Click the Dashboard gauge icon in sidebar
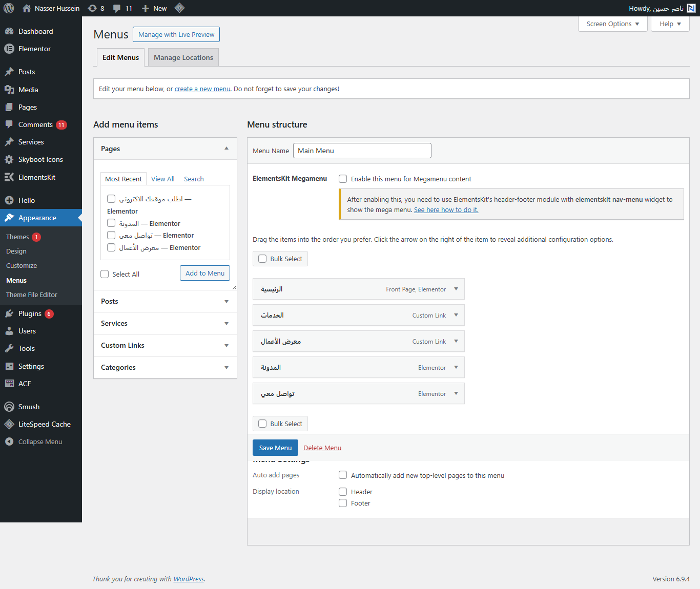This screenshot has width=700, height=589. pos(9,31)
